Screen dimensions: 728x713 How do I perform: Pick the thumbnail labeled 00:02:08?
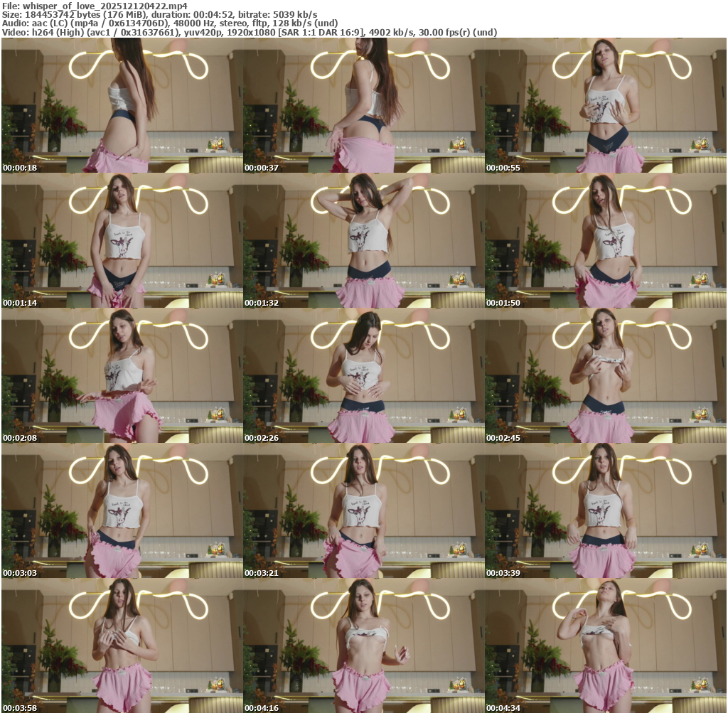pyautogui.click(x=122, y=375)
